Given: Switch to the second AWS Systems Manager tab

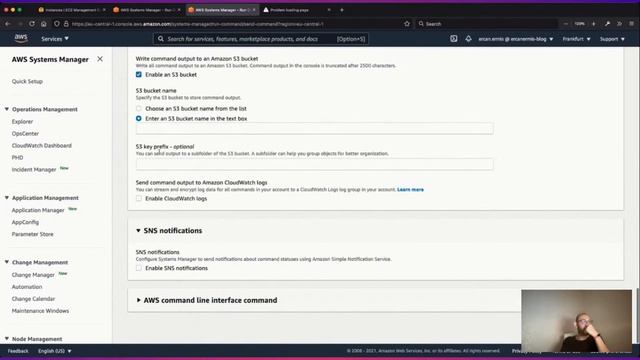Looking at the screenshot, I should pos(222,10).
